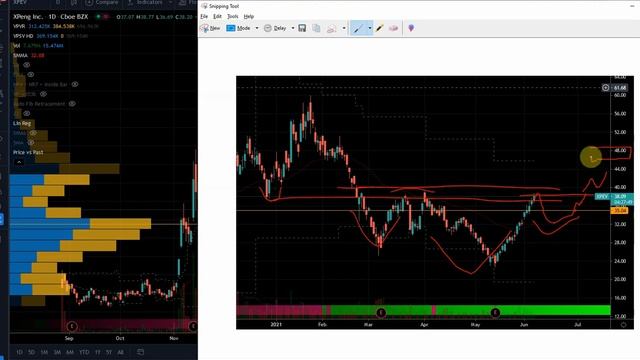This screenshot has width=640, height=360.
Task: Click the Delay clock button
Action: 275,28
